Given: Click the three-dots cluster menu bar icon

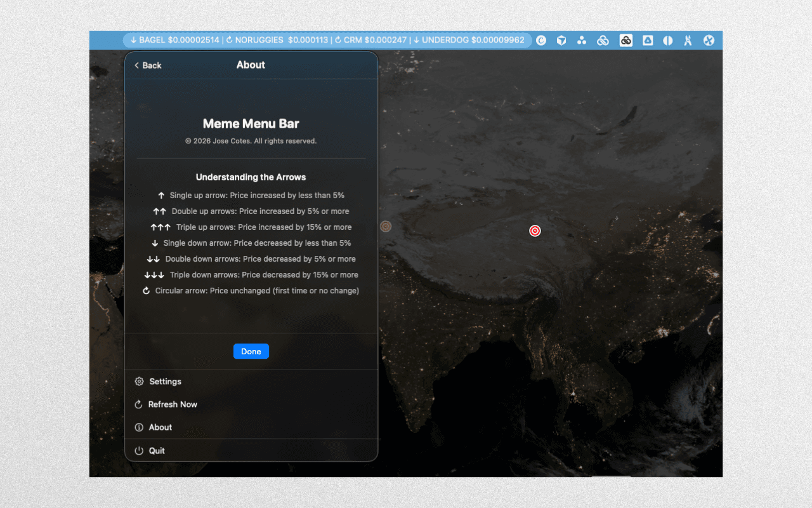Looking at the screenshot, I should (582, 40).
